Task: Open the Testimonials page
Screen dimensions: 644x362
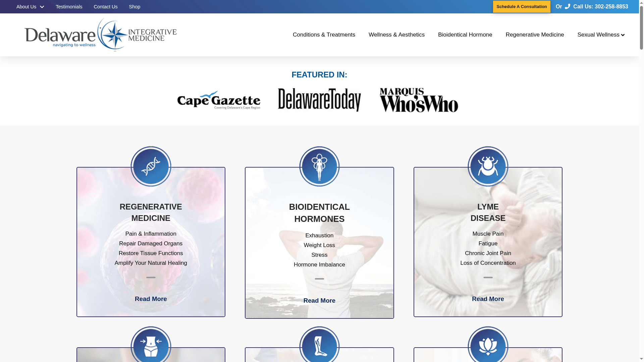Action: 69,6
